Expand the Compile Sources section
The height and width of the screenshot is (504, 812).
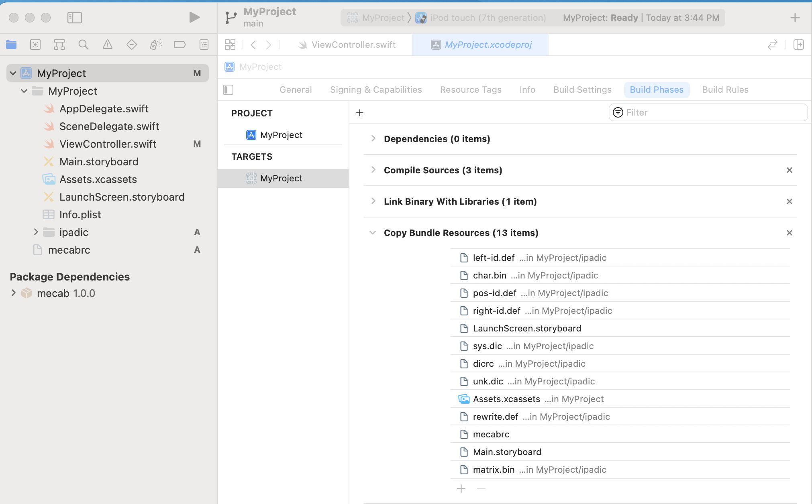[x=372, y=170]
